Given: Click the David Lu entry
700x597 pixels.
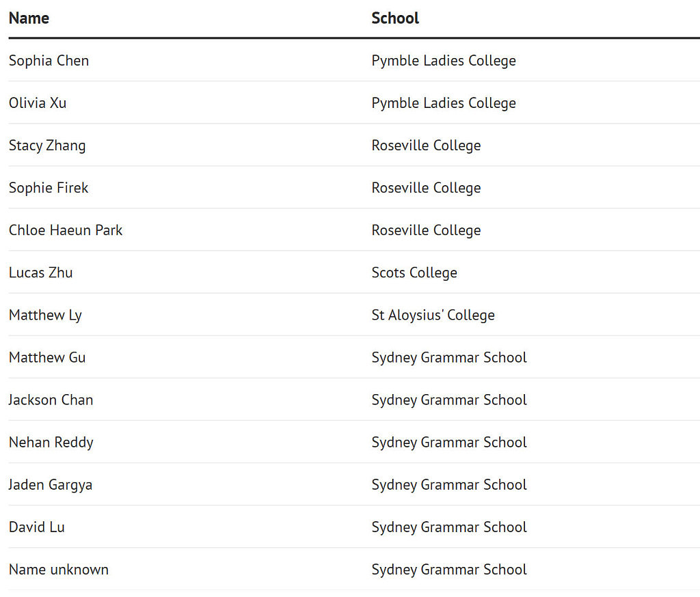Looking at the screenshot, I should pos(37,527).
